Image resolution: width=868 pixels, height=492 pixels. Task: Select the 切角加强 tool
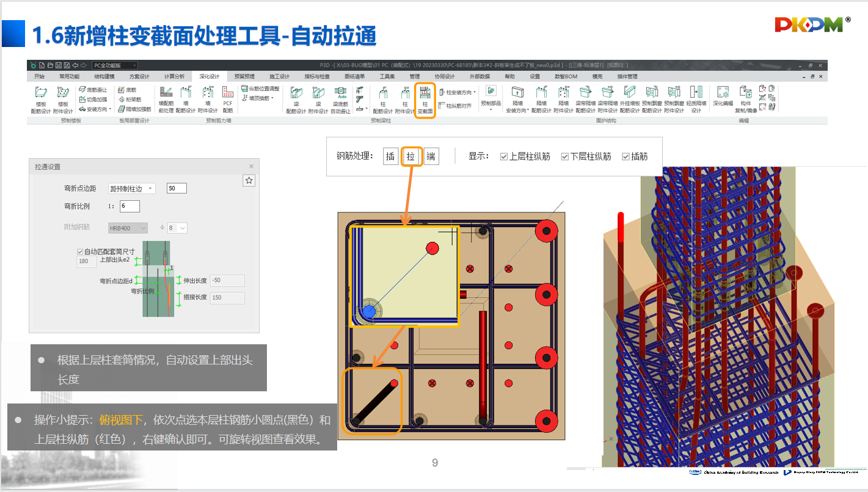tap(93, 99)
